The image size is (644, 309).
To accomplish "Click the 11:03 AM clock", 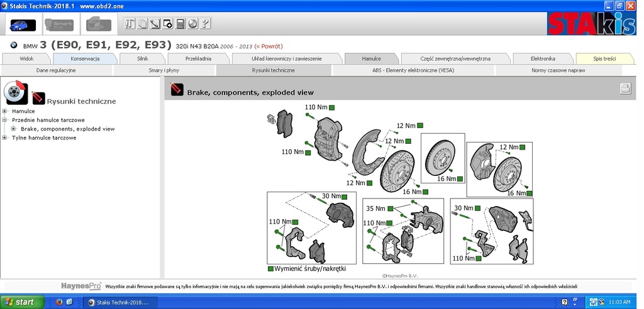I will [619, 303].
